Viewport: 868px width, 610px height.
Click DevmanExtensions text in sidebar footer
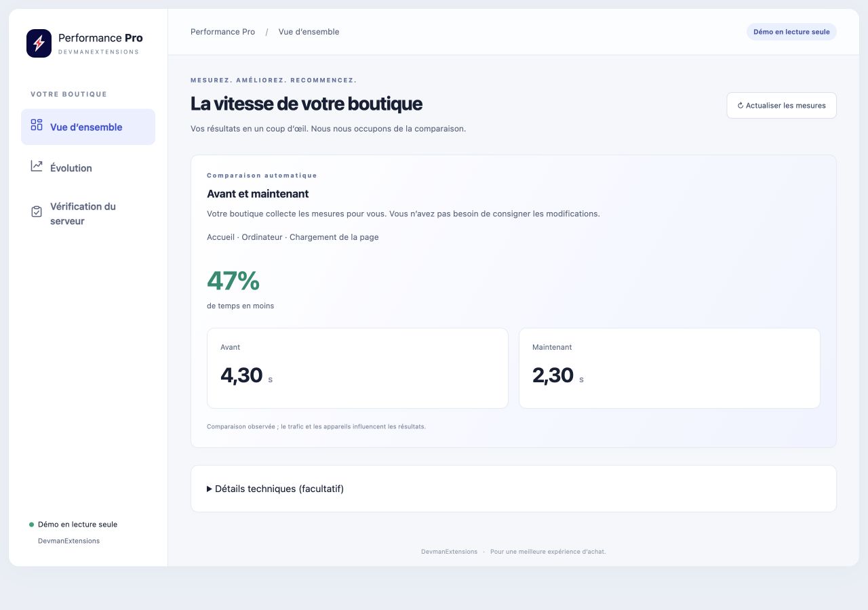click(x=68, y=541)
